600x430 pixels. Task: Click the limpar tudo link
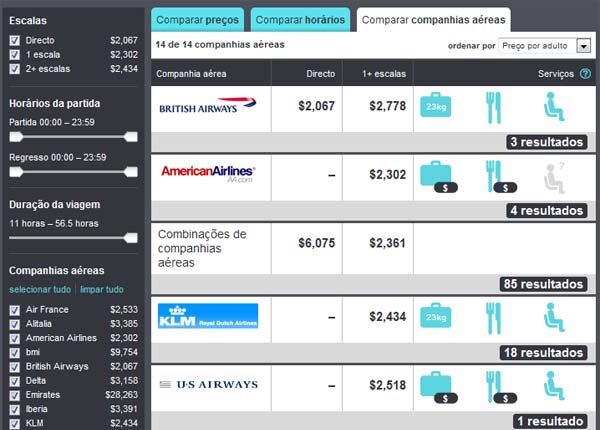point(108,290)
